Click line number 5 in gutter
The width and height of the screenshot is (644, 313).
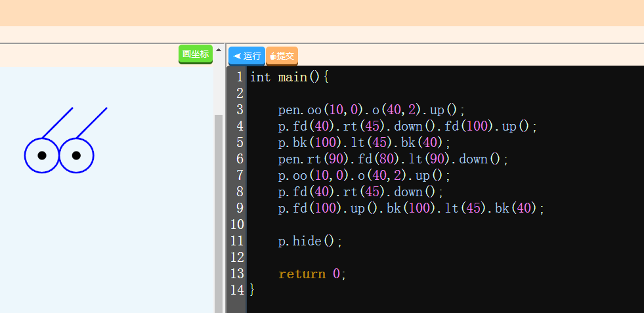(x=240, y=142)
